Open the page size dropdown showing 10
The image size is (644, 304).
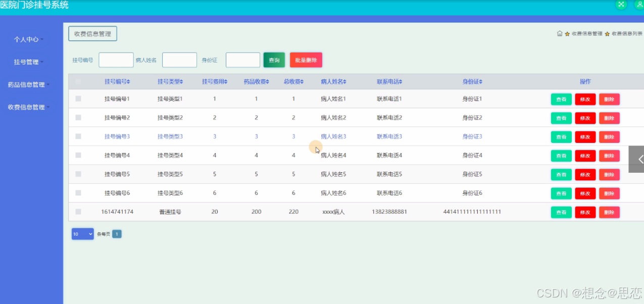click(x=83, y=234)
